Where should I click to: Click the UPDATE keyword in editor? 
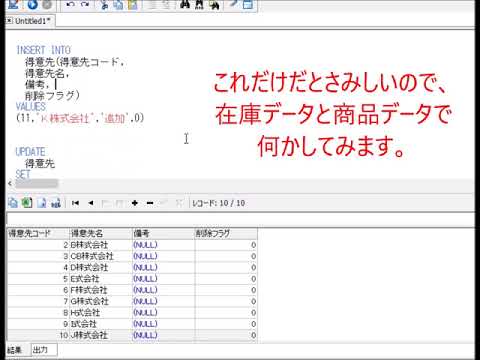(x=30, y=152)
